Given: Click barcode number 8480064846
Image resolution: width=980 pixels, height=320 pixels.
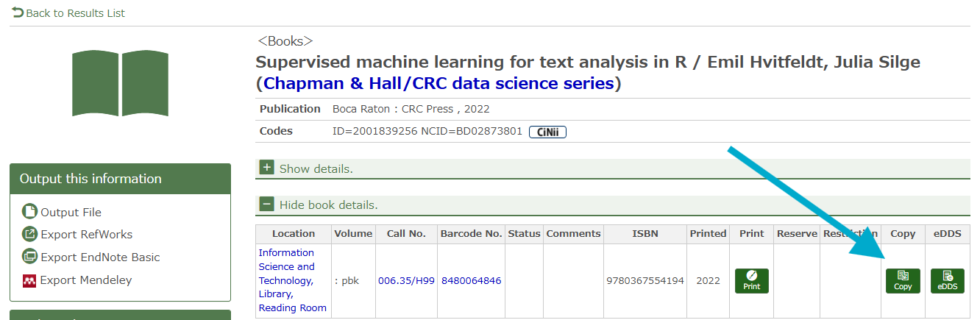Looking at the screenshot, I should pos(471,280).
